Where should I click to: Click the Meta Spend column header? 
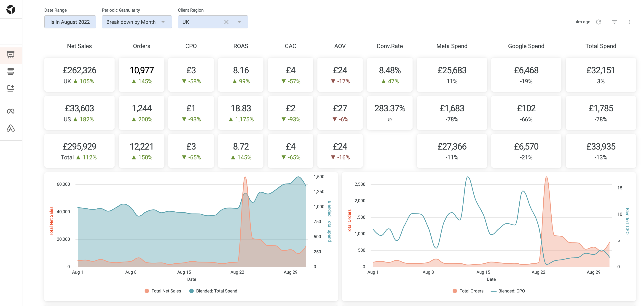(452, 46)
